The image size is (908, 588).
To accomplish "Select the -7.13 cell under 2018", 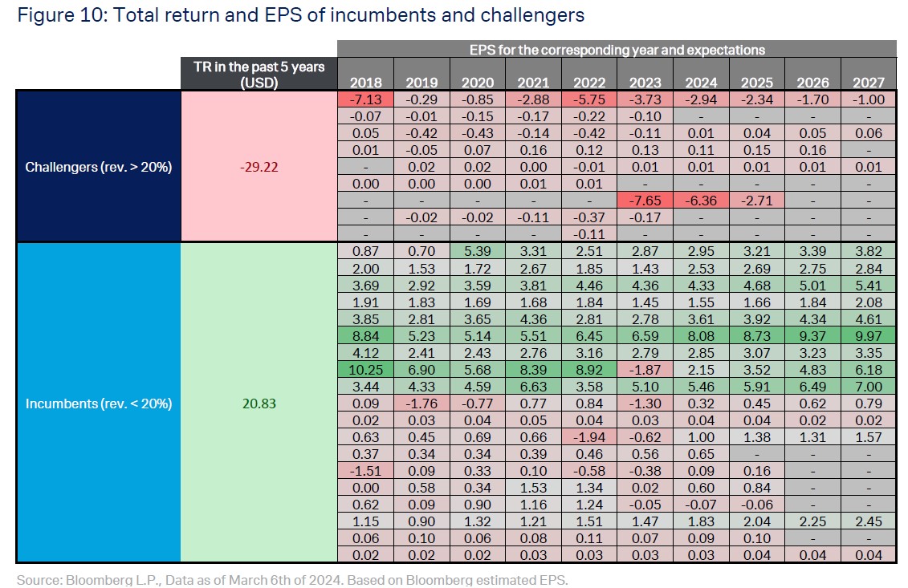I will (x=366, y=99).
